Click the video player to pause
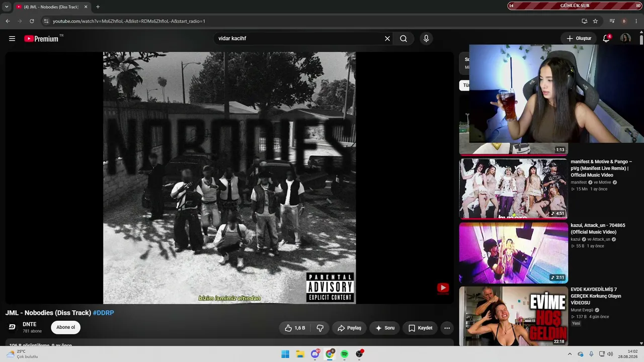 pos(229,178)
